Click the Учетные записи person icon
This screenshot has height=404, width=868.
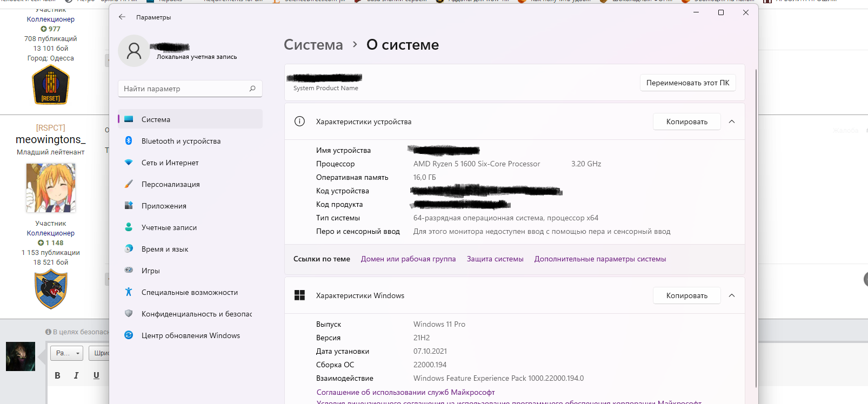[129, 227]
